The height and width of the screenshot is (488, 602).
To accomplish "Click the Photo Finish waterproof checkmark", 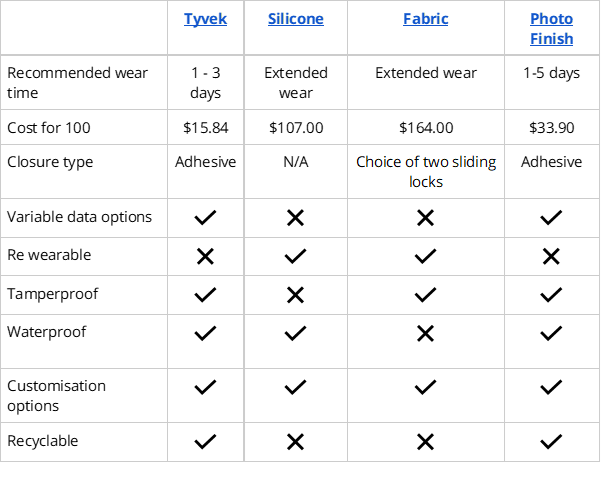I will pos(551,334).
